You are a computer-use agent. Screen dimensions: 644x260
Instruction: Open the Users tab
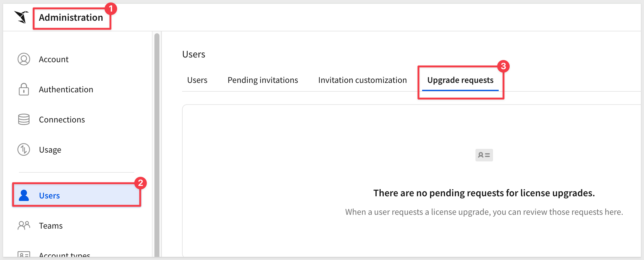pyautogui.click(x=197, y=80)
